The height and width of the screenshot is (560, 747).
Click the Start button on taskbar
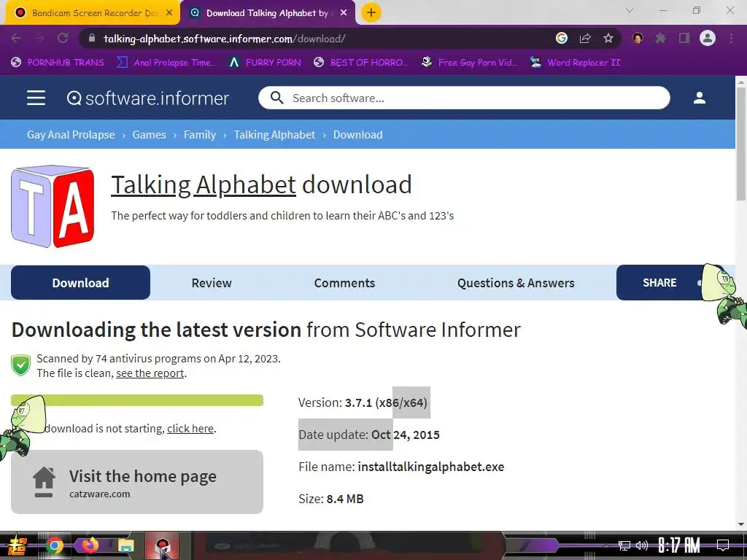coord(18,545)
